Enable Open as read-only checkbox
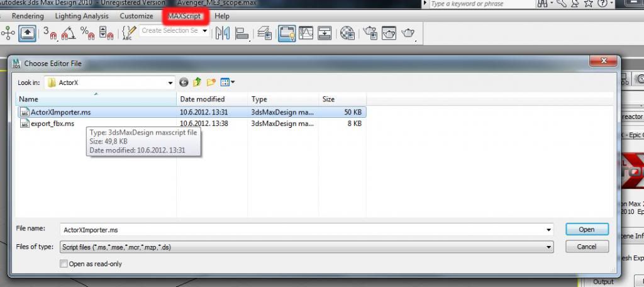Image resolution: width=644 pixels, height=287 pixels. pyautogui.click(x=64, y=264)
